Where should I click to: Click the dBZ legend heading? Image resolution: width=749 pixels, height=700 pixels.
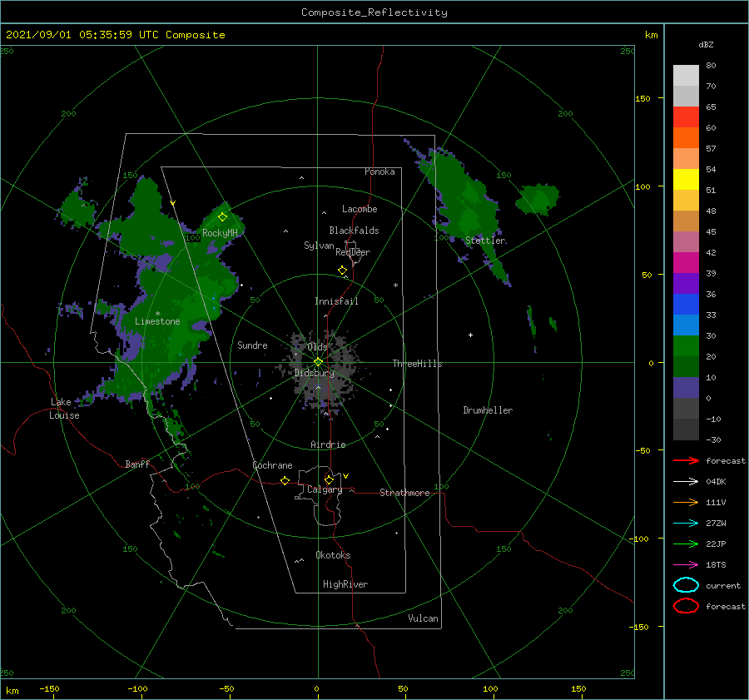pos(706,44)
